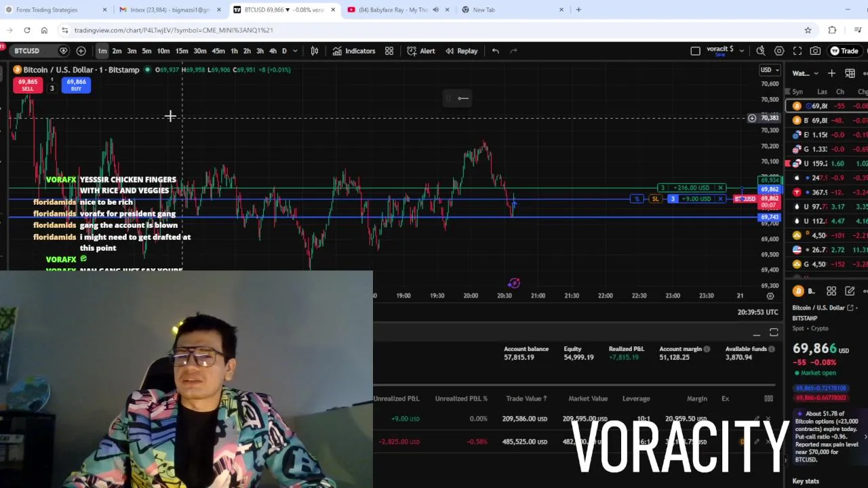Open Bitcoin / U.S. Dollar symbol page link
Viewport: 868px width, 488px height.
[821, 308]
